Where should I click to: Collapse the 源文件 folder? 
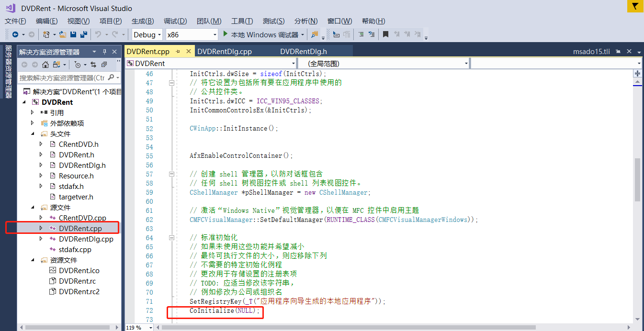coord(33,208)
